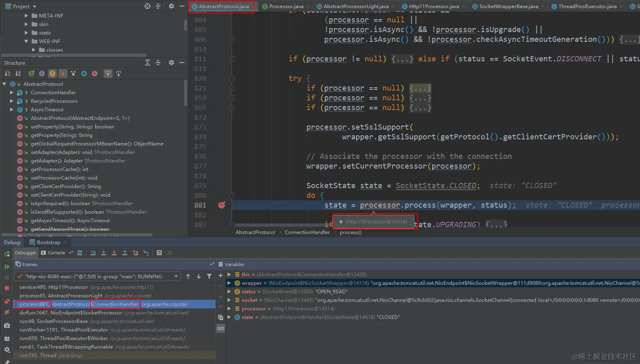Click Run to Cursor icon
The width and height of the screenshot is (640, 364).
point(146,253)
